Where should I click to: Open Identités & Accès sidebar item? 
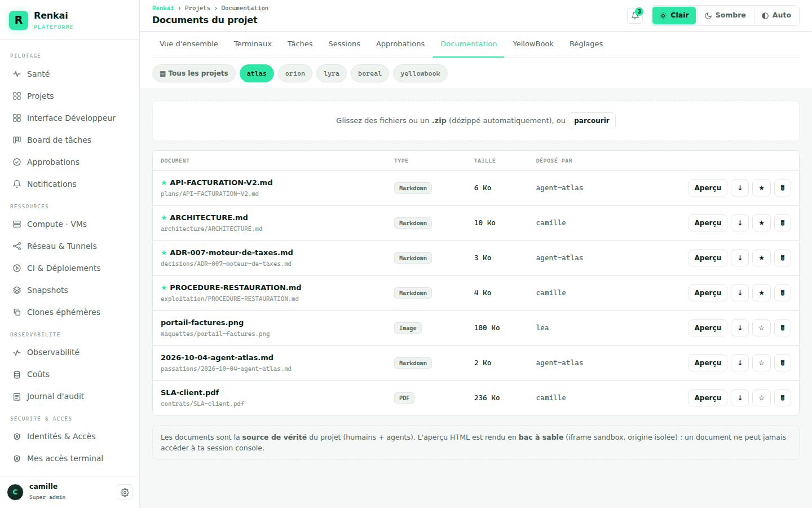69,436
